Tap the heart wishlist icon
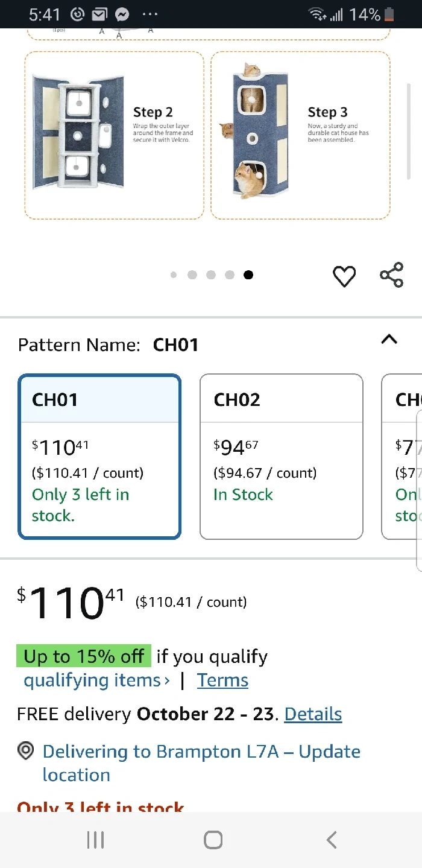The image size is (422, 868). click(x=344, y=277)
